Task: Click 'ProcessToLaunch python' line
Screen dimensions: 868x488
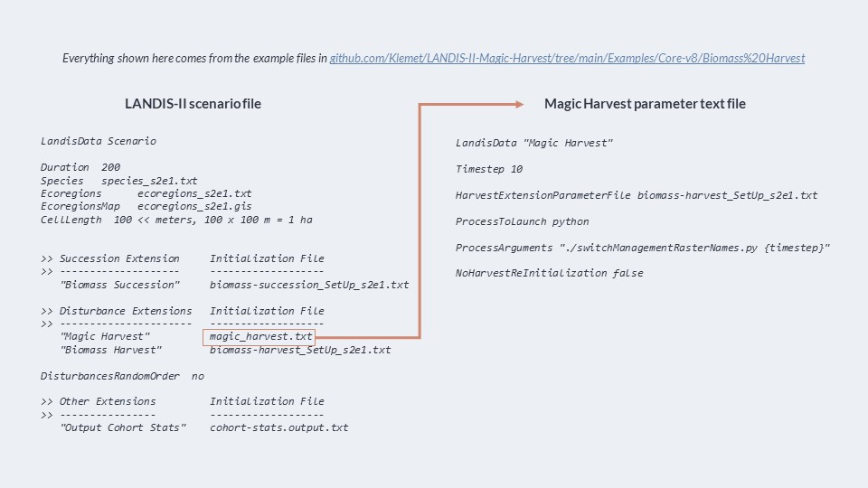Action: (522, 221)
